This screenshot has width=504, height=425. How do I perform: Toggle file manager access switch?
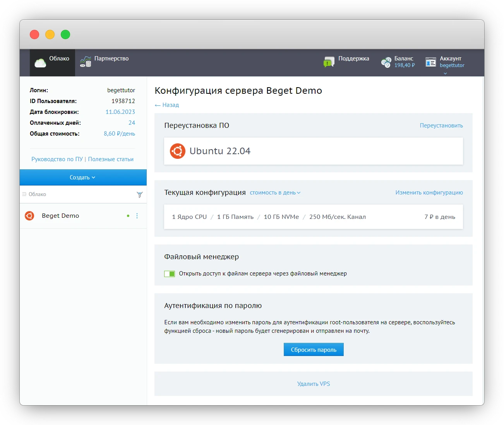pos(170,274)
